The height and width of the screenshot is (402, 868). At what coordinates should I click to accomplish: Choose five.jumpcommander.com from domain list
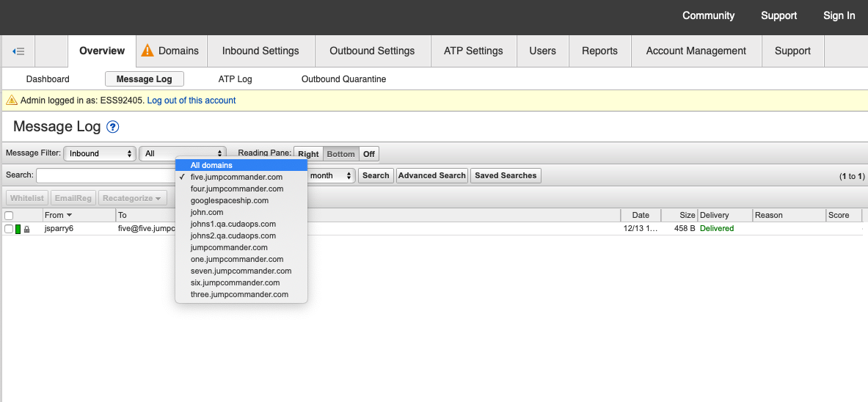pyautogui.click(x=241, y=178)
